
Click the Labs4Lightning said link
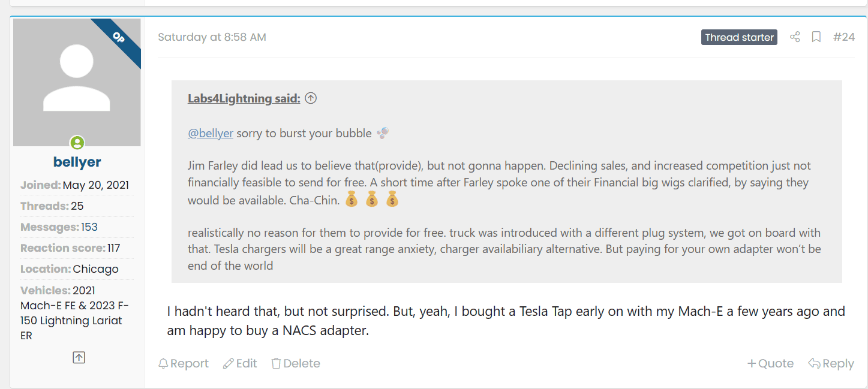click(x=244, y=98)
